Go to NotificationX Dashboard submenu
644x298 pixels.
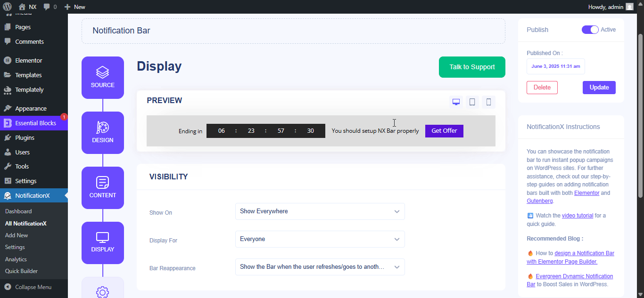[x=18, y=211]
